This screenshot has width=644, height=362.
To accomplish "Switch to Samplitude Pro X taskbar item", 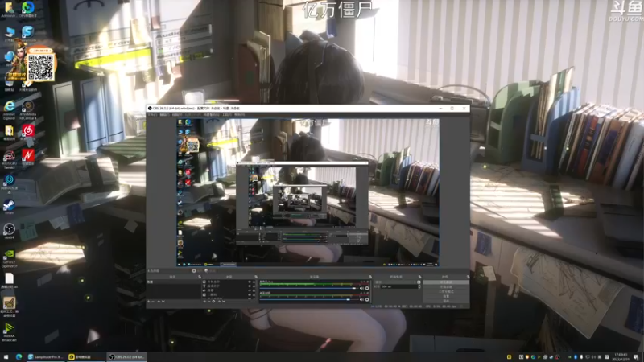I will [46, 357].
